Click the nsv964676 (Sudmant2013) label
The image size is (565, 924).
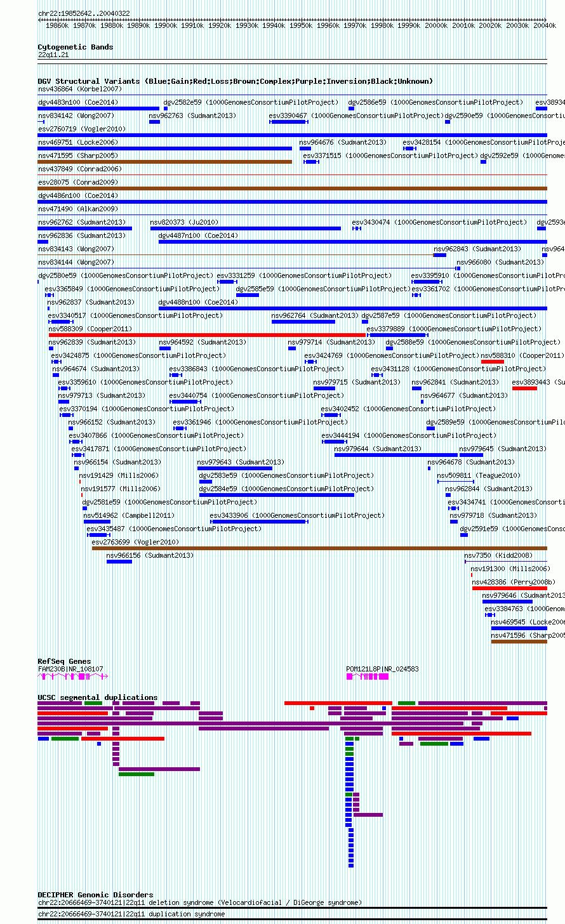pyautogui.click(x=343, y=142)
